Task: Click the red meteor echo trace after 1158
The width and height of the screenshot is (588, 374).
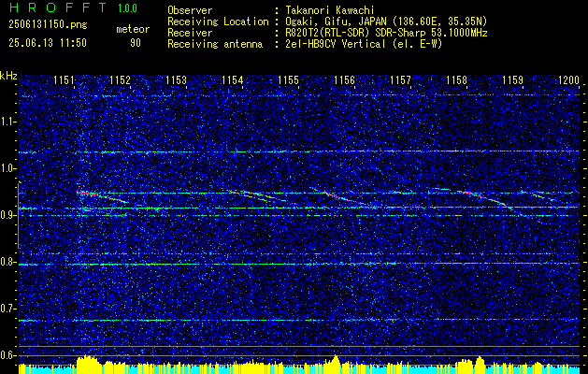Action: [x=485, y=198]
